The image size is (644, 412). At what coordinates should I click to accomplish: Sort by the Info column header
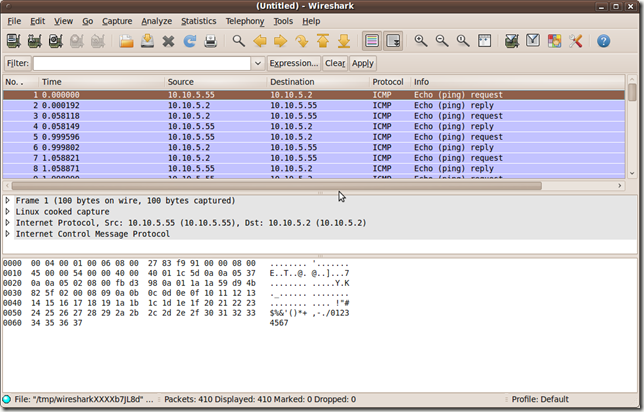click(518, 82)
